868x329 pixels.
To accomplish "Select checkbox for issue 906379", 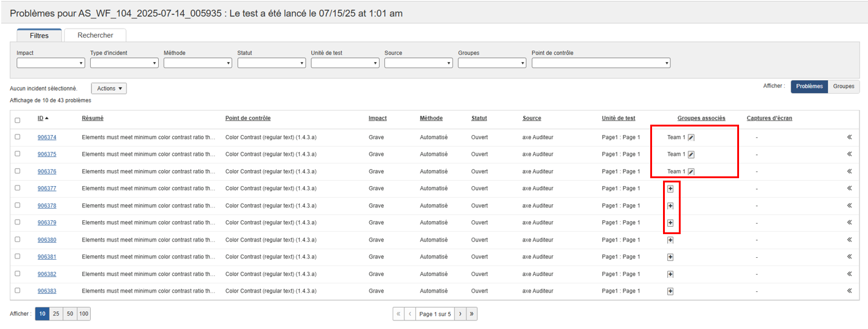I will point(18,223).
